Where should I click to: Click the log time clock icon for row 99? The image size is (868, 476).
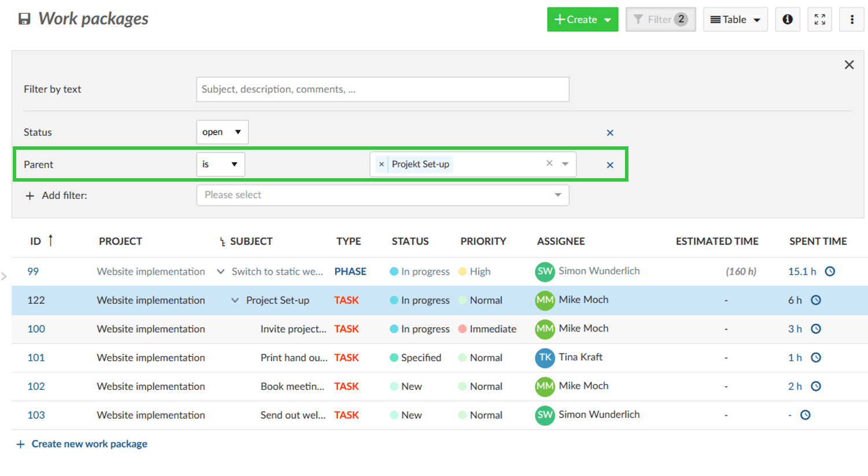830,271
